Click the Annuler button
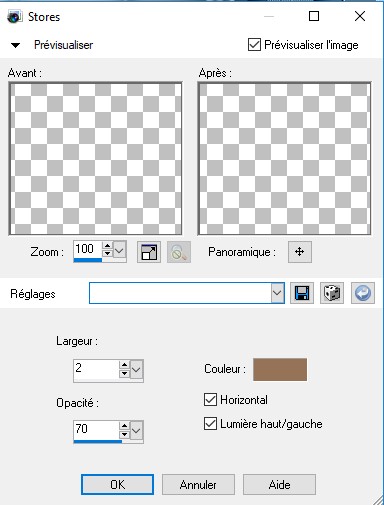384x505 pixels. 198,485
